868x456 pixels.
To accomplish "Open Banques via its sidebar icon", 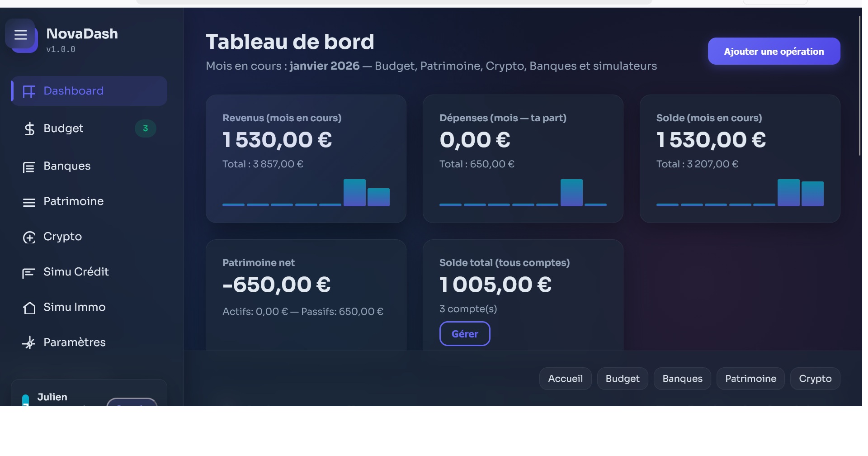I will point(29,166).
